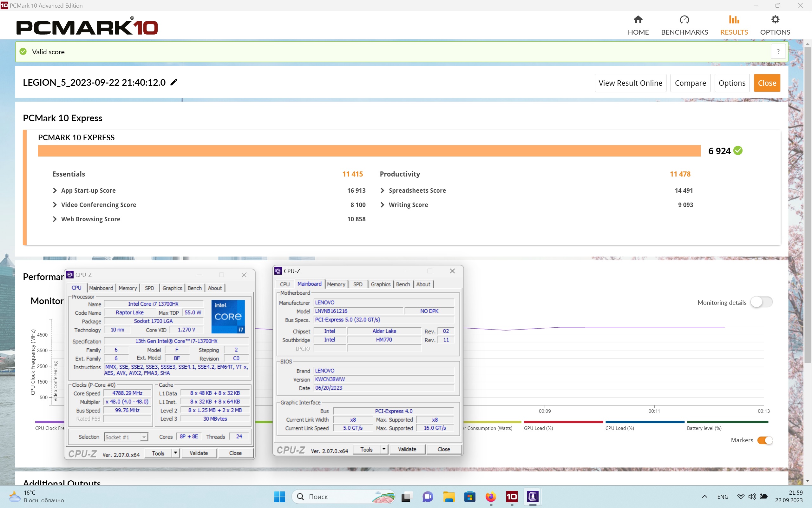Open the HOME page in PCMark
The image size is (812, 508).
[638, 25]
